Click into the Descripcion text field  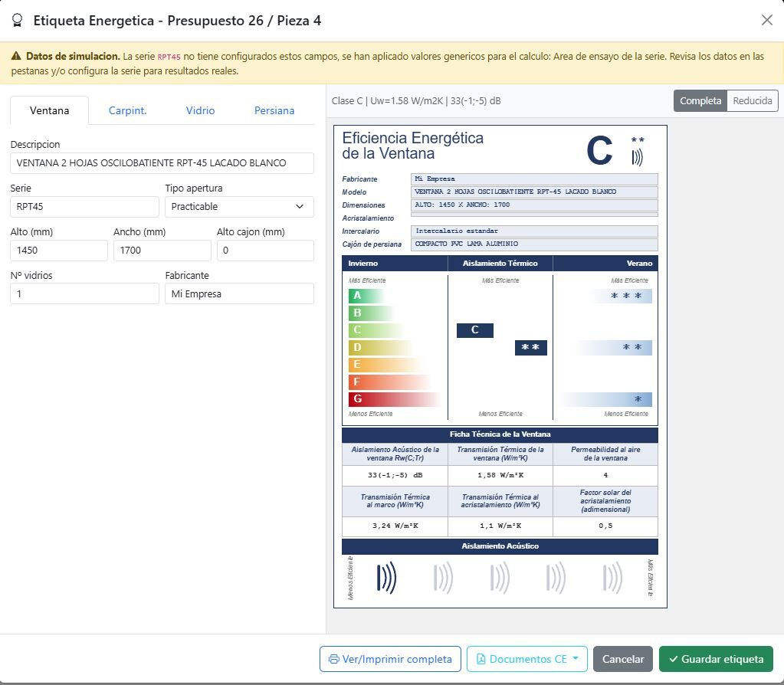(x=162, y=163)
